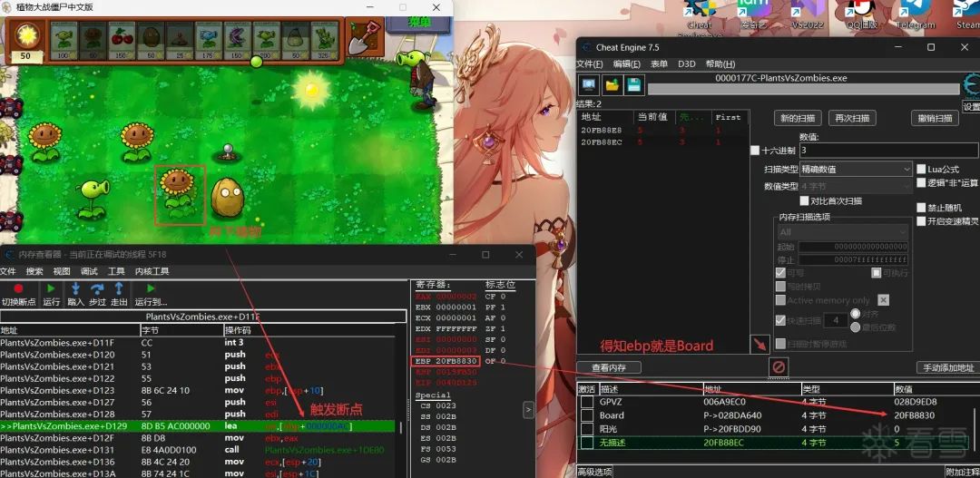Image resolution: width=980 pixels, height=478 pixels.
Task: Toggle the freeze box for Board entry
Action: coord(587,415)
